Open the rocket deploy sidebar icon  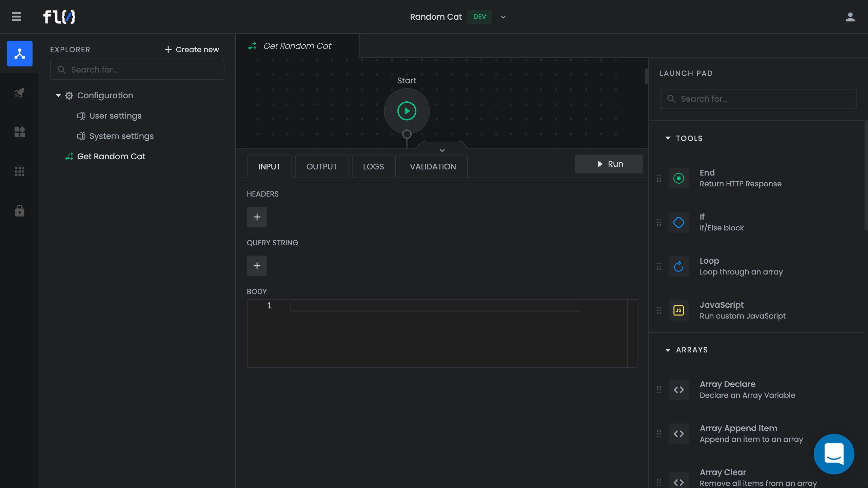(20, 93)
